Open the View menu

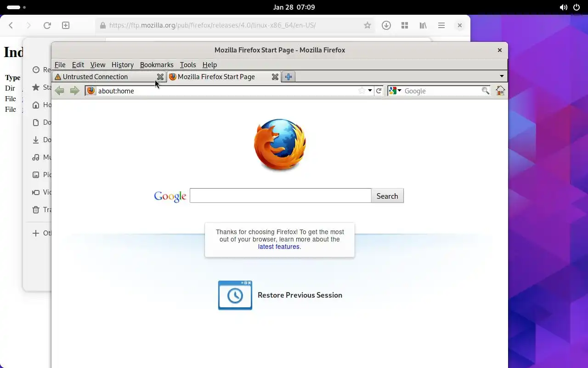98,65
